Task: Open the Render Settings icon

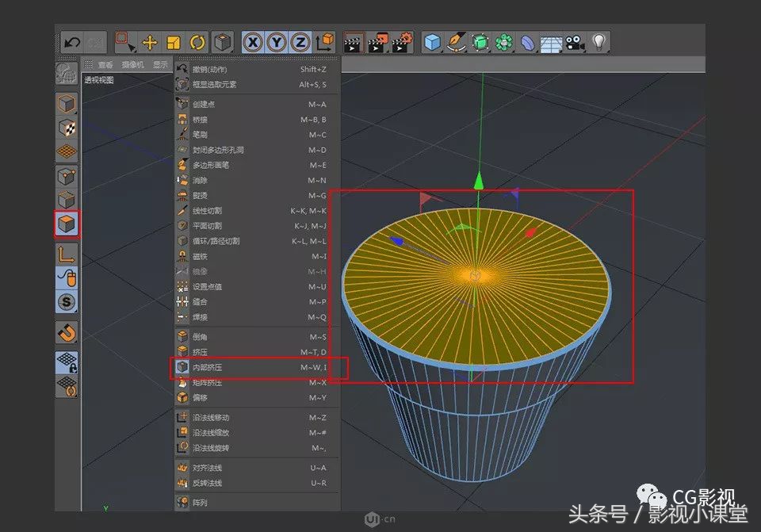Action: coord(401,41)
